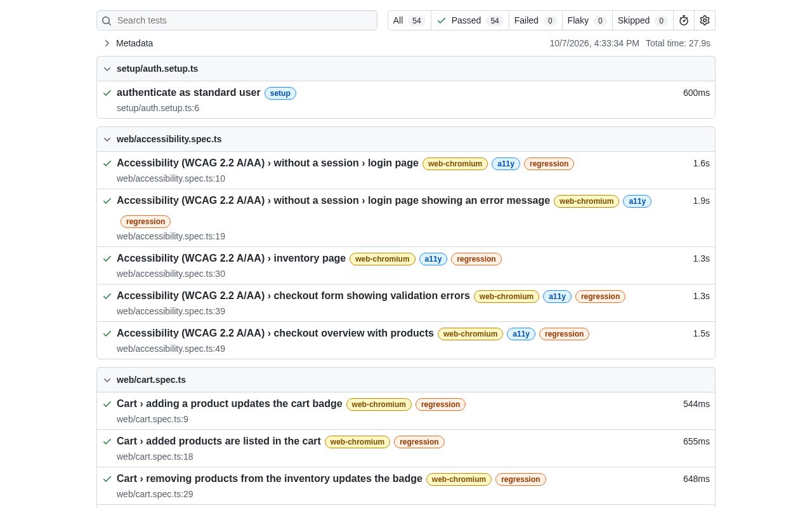This screenshot has width=812, height=508.
Task: Click a11y tag on inventory page test
Action: click(433, 259)
